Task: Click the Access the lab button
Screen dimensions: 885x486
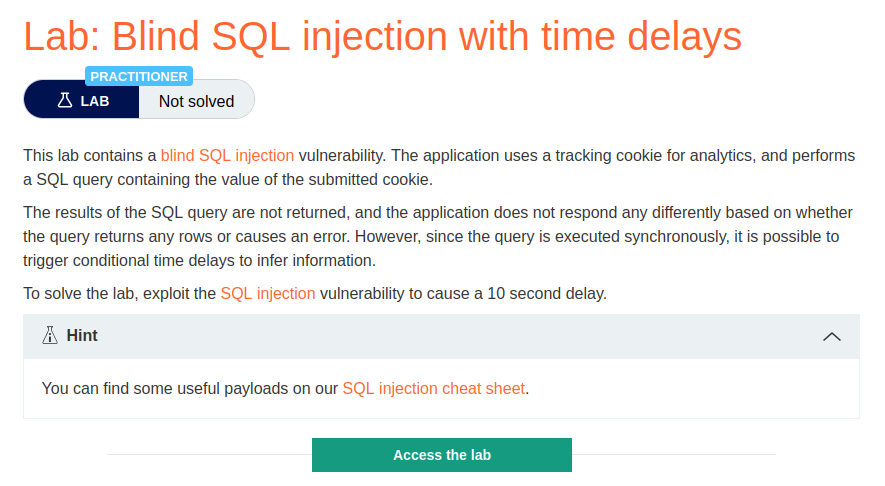Action: [442, 455]
